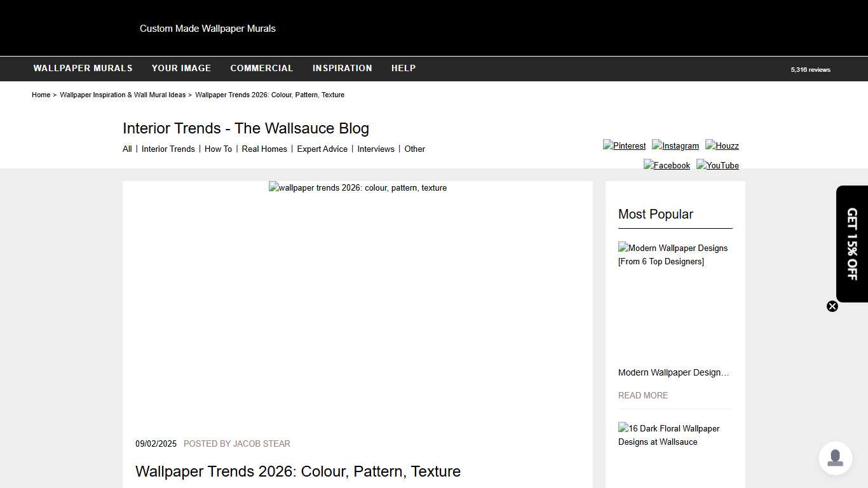This screenshot has width=868, height=488.
Task: Click the Wallsauce logo area
Action: pos(208,28)
